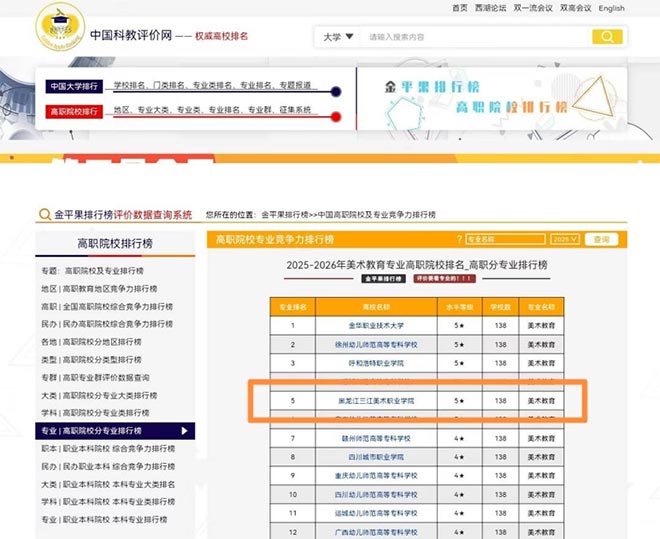Click white arrow on 高职院校分专业排行榜 item
This screenshot has width=660, height=539.
click(183, 431)
